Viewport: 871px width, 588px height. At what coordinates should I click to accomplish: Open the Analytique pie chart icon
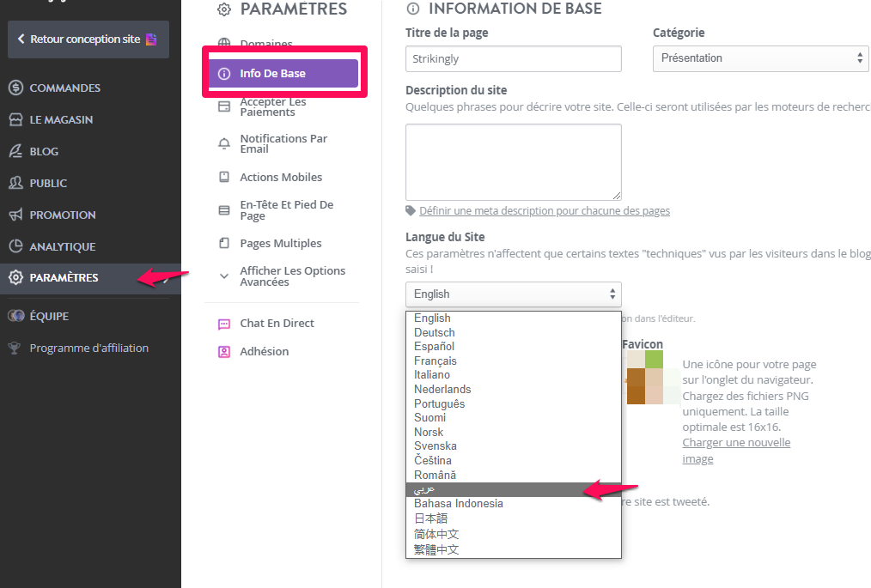coord(16,246)
